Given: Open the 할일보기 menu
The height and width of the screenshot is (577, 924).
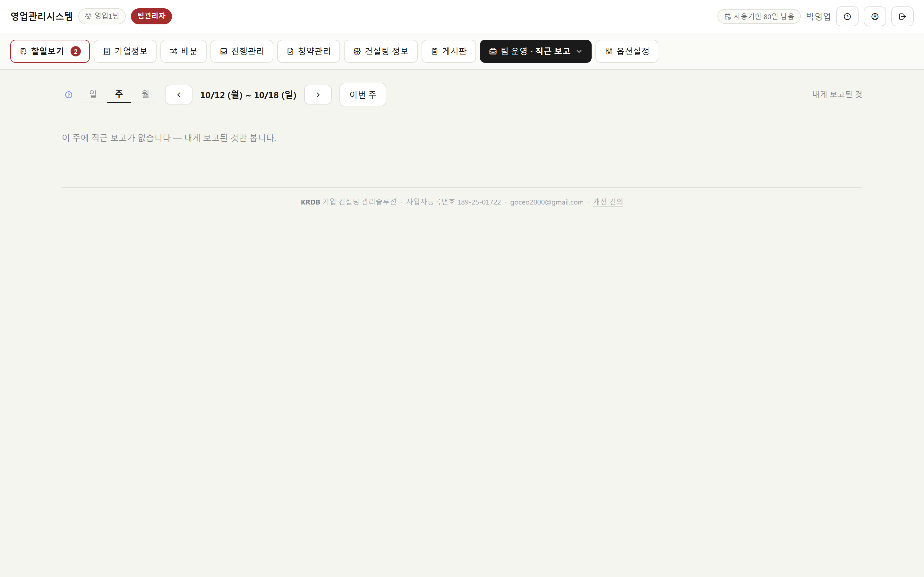Looking at the screenshot, I should pyautogui.click(x=50, y=51).
